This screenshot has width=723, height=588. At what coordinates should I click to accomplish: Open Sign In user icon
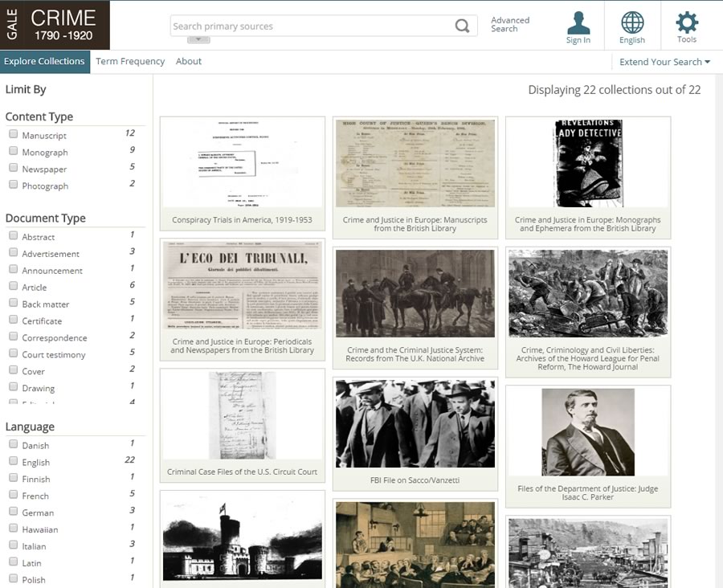click(578, 27)
